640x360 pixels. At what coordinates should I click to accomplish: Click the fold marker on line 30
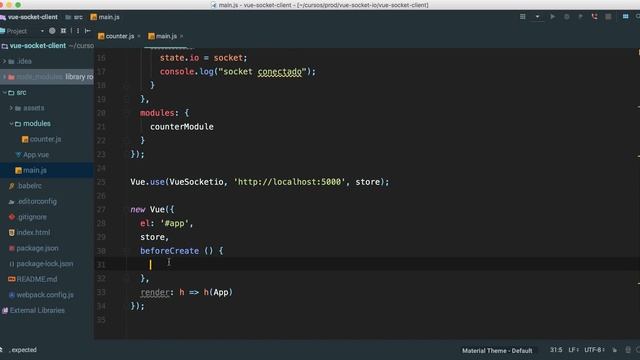(126, 251)
